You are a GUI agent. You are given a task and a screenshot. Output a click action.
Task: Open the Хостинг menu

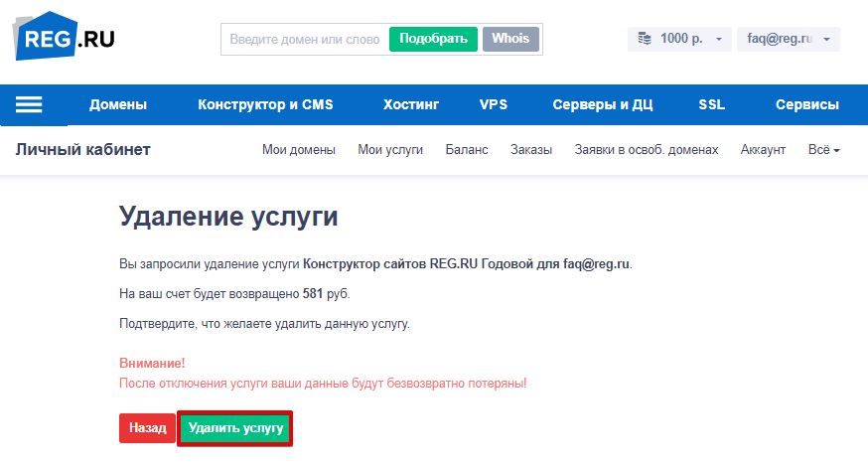[x=411, y=104]
